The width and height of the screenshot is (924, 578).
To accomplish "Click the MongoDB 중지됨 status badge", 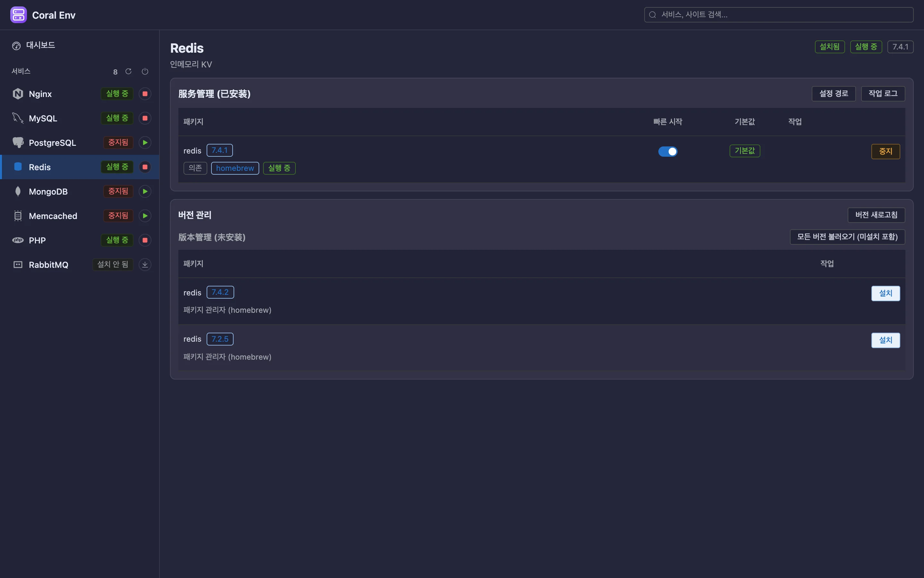I will pos(118,191).
